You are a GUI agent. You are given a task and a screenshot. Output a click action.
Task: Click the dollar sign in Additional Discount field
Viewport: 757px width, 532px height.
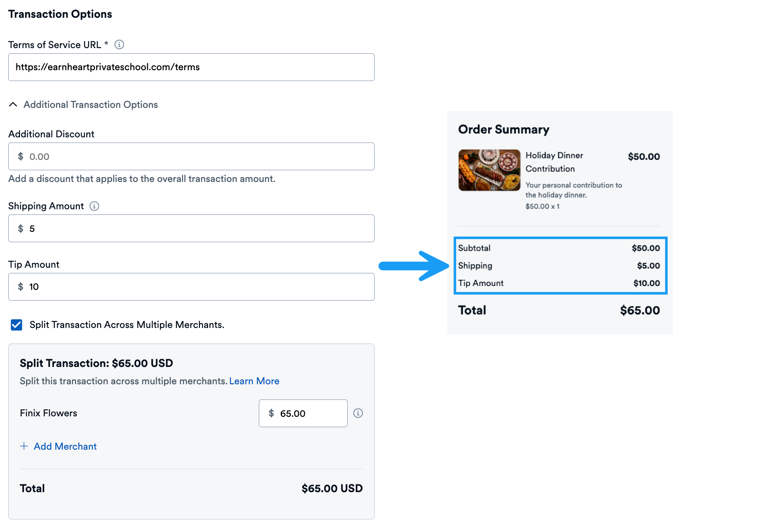pos(20,156)
